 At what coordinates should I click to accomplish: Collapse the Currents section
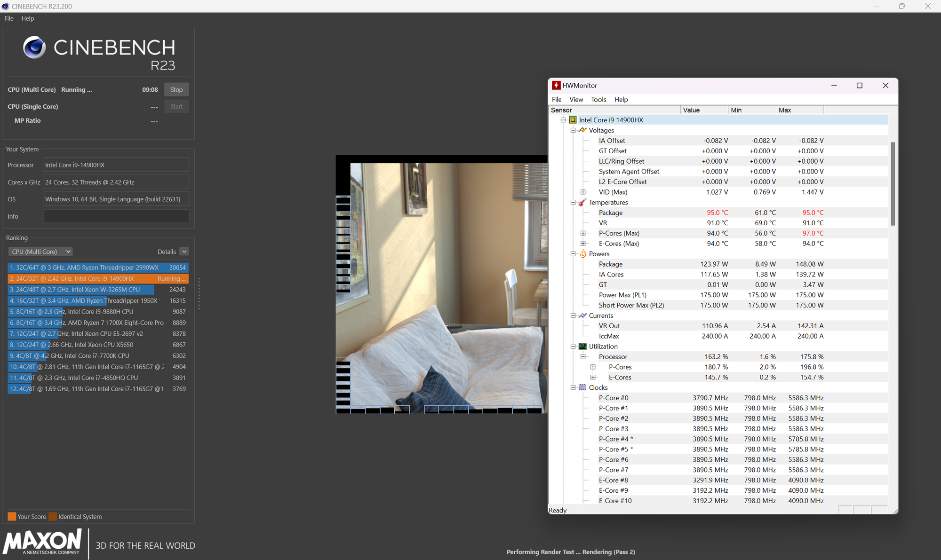tap(573, 315)
